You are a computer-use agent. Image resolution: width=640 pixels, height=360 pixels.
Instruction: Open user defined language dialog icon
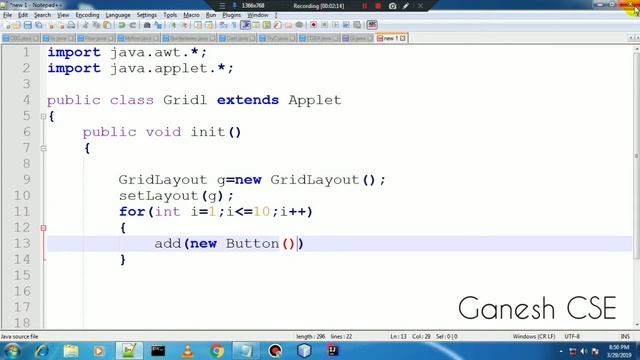(x=256, y=25)
